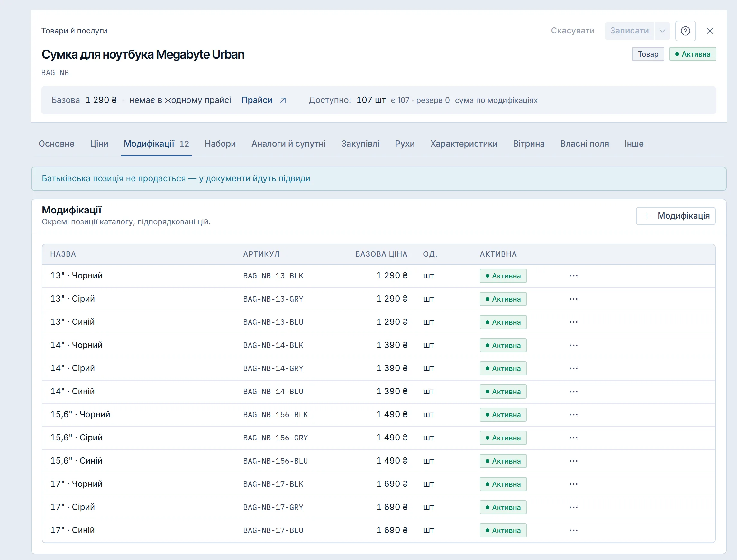Open the Інше tab

(634, 144)
